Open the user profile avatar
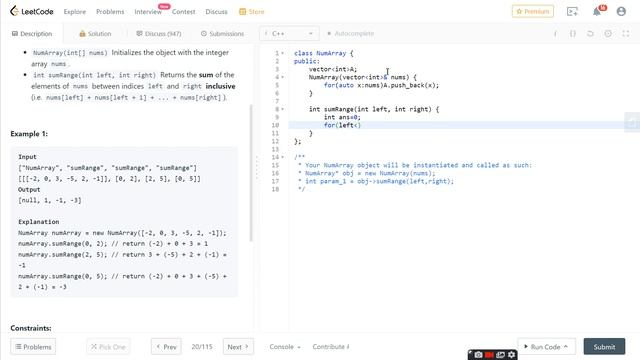Viewport: 640px width, 360px height. tap(621, 11)
